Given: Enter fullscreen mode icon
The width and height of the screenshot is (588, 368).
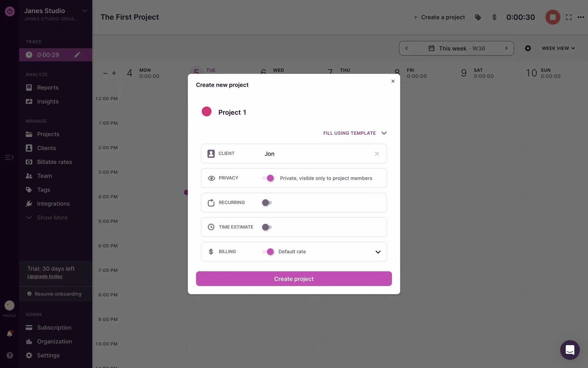Looking at the screenshot, I should pos(569,17).
